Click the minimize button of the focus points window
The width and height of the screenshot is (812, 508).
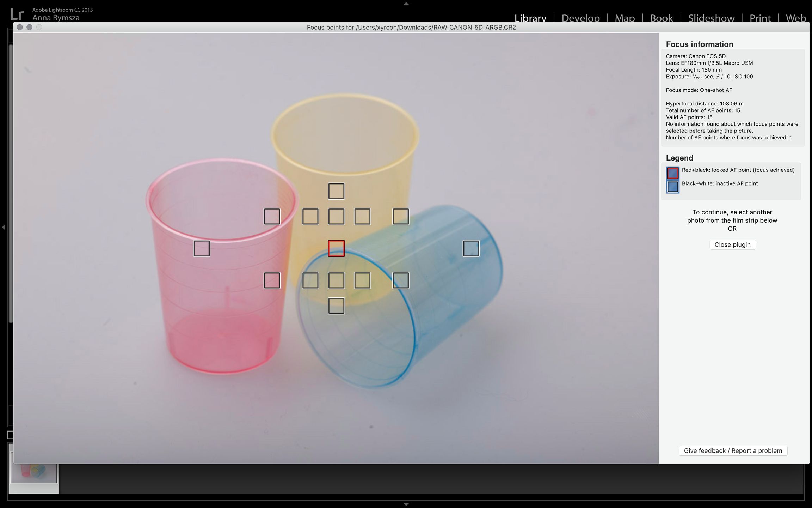click(x=30, y=27)
